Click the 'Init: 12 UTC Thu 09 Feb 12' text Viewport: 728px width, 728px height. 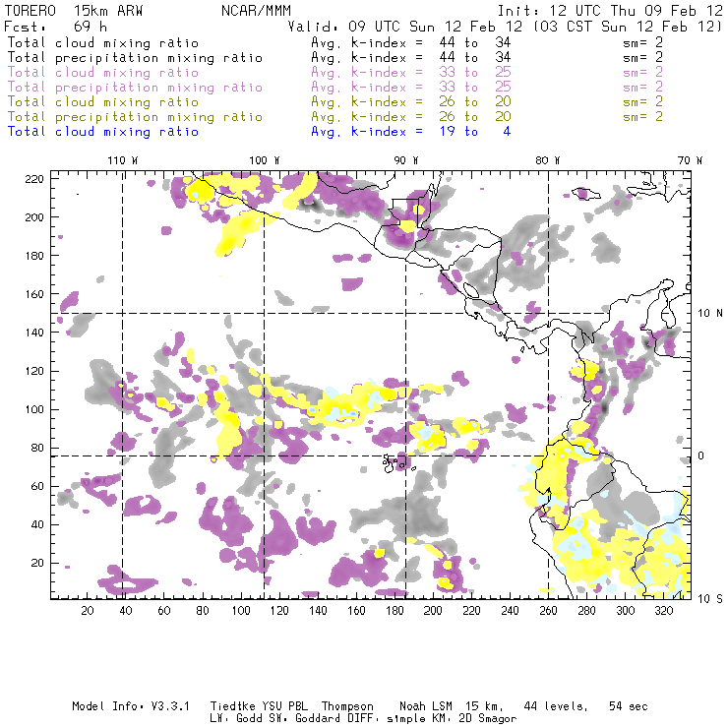coord(610,11)
